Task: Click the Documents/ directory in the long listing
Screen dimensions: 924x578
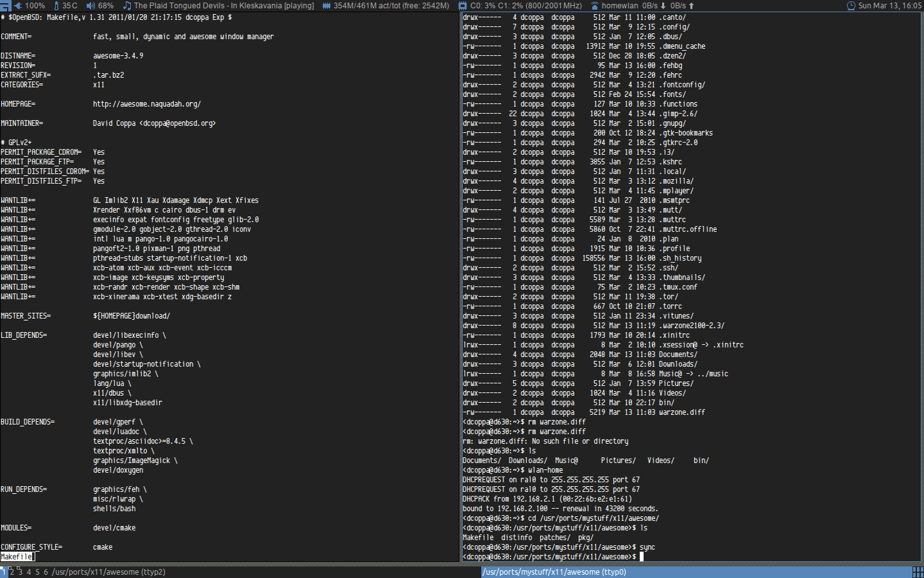Action: [678, 355]
